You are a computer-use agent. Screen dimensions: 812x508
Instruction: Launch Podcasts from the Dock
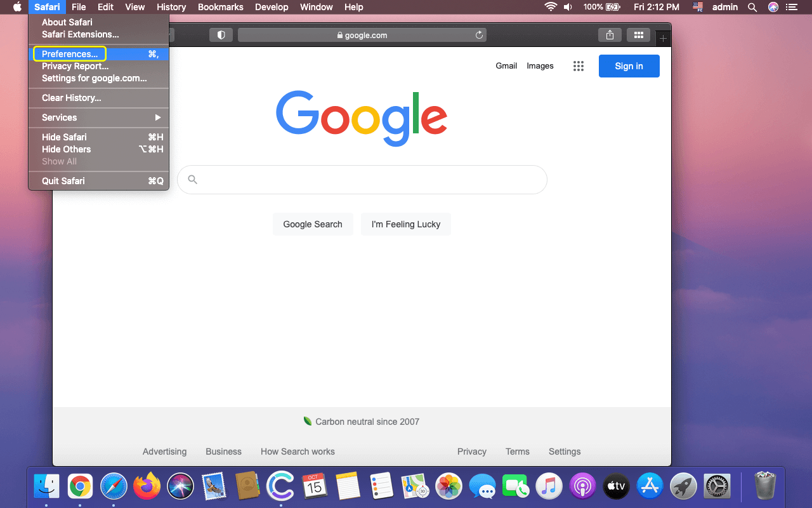582,486
